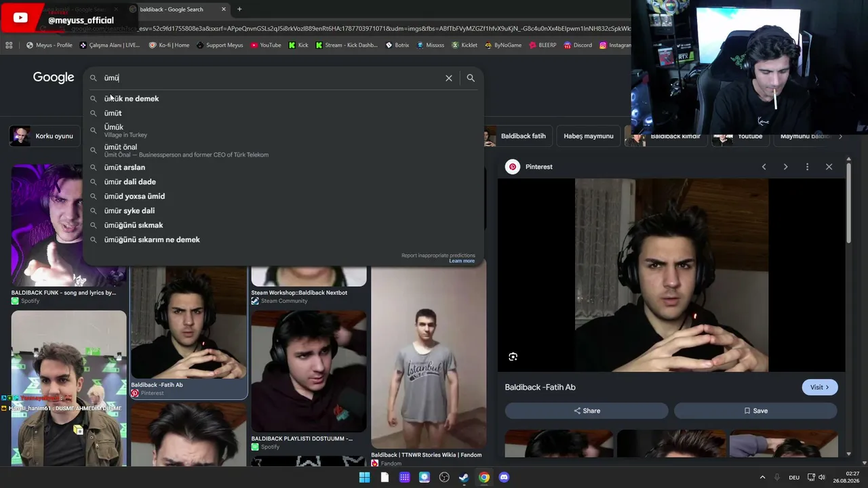Open the Google logo homepage link
Image resolution: width=868 pixels, height=488 pixels.
[54, 77]
